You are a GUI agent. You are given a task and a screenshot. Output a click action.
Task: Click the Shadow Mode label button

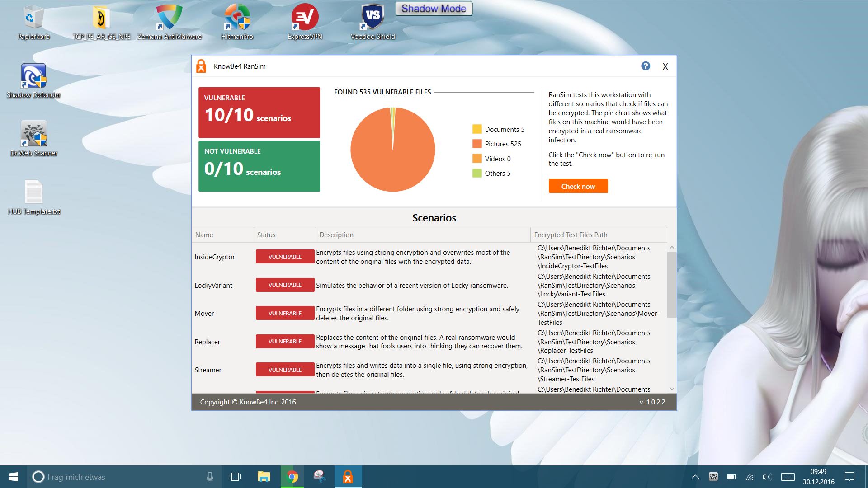(x=434, y=9)
